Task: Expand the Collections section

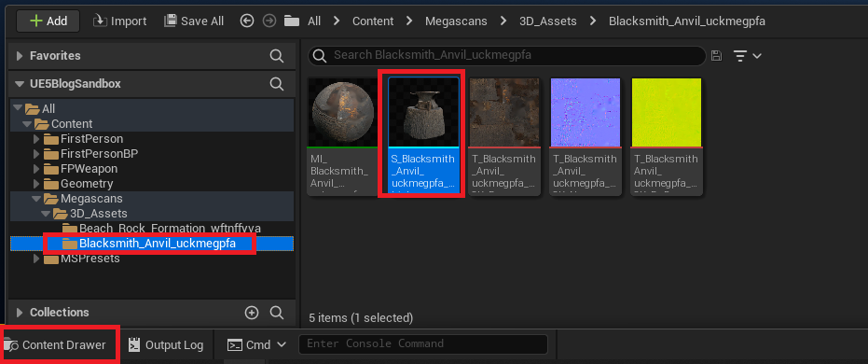Action: tap(20, 313)
